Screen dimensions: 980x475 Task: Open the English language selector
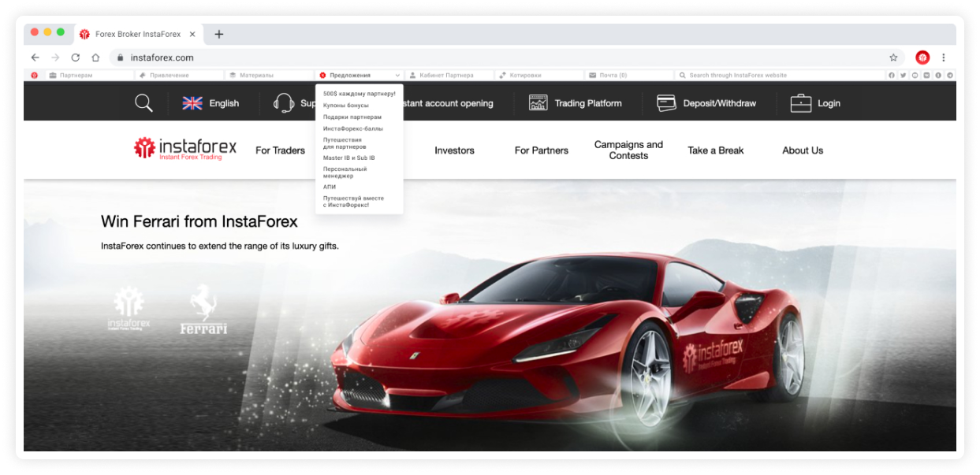211,103
